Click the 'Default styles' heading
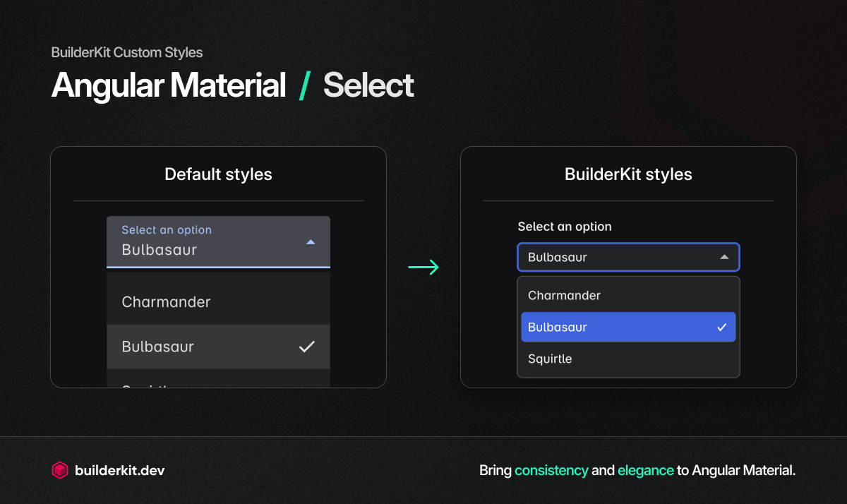The image size is (847, 504). pyautogui.click(x=218, y=174)
